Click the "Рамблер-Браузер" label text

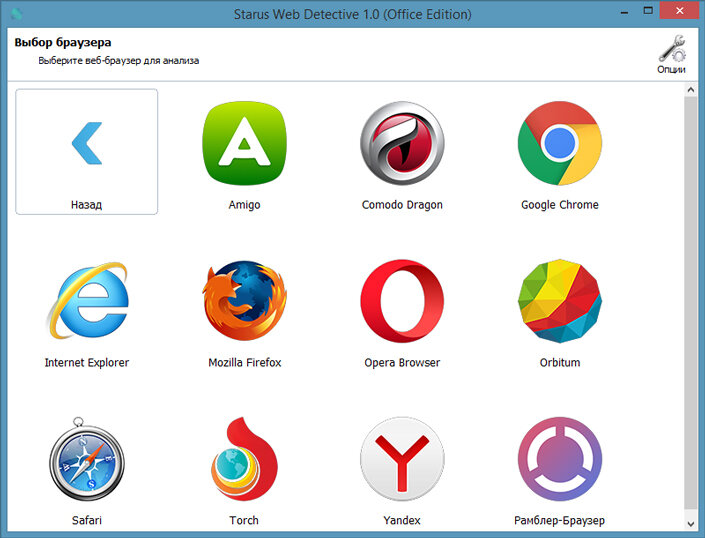click(560, 520)
